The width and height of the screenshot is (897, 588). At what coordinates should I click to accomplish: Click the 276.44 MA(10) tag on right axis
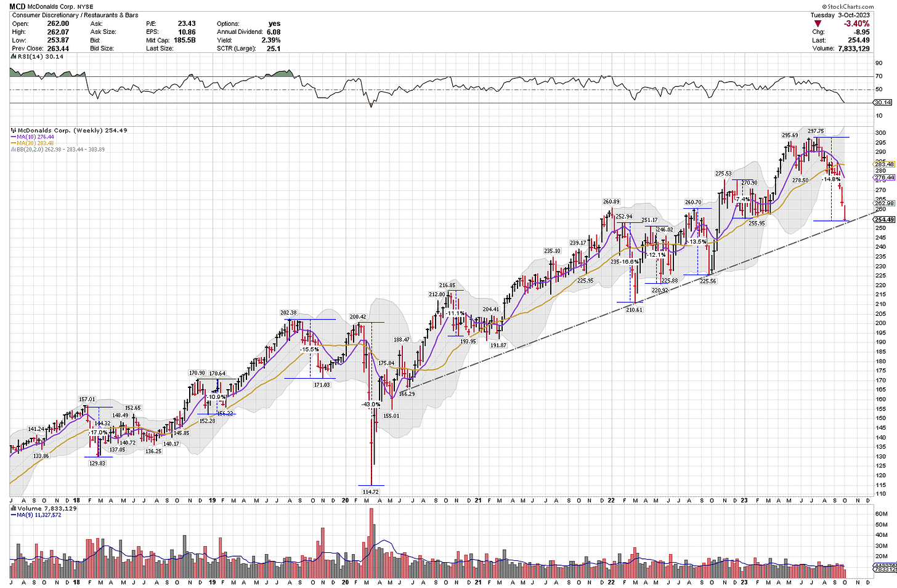coord(884,177)
